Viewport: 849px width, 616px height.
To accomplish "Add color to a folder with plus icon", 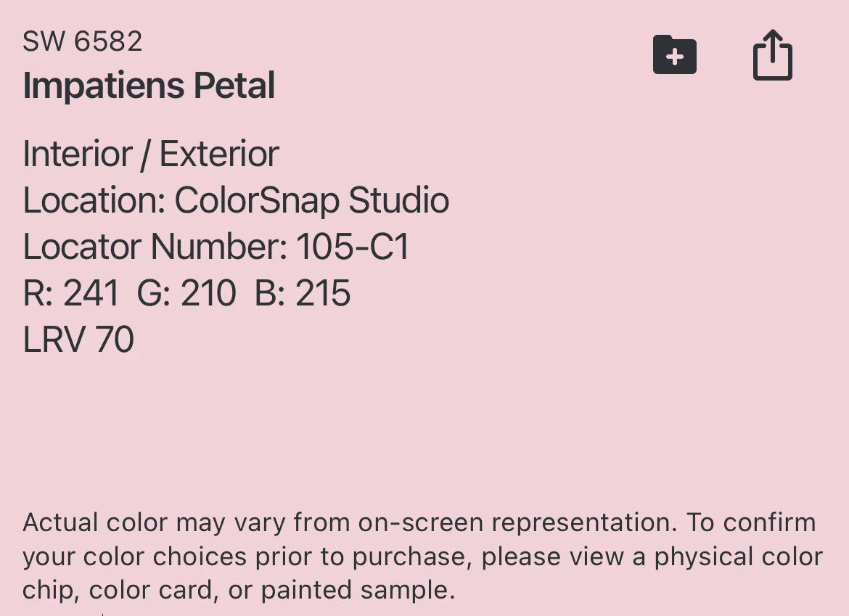I will tap(675, 54).
